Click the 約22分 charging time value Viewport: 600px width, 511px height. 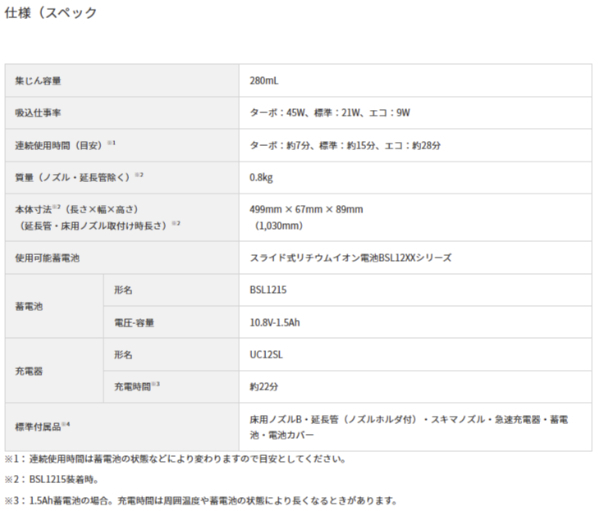tap(264, 387)
